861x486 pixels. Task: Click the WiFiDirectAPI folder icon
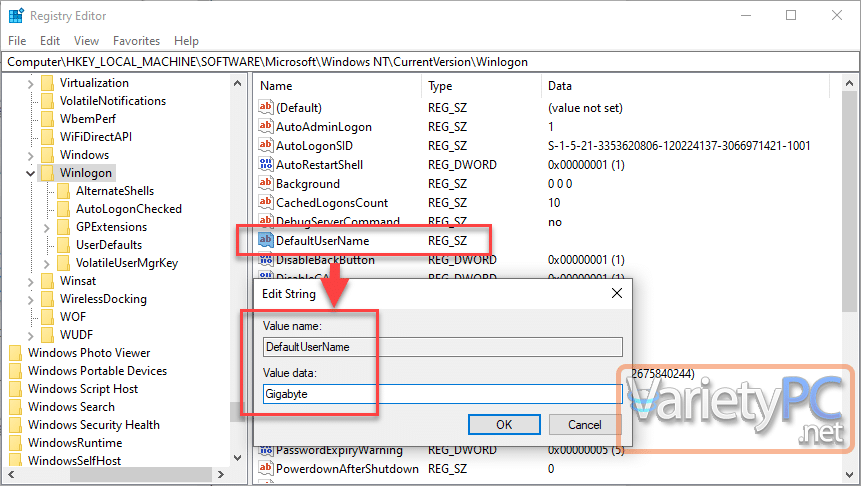(48, 137)
